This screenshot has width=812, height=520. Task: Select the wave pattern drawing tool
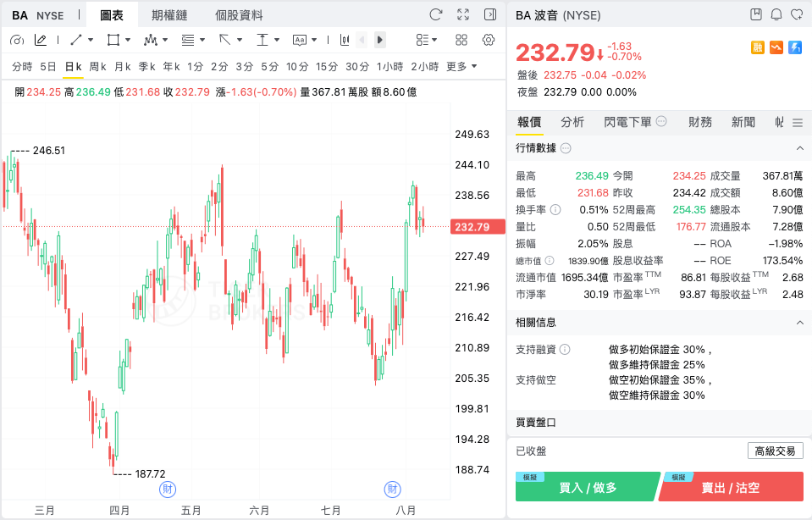(x=150, y=40)
